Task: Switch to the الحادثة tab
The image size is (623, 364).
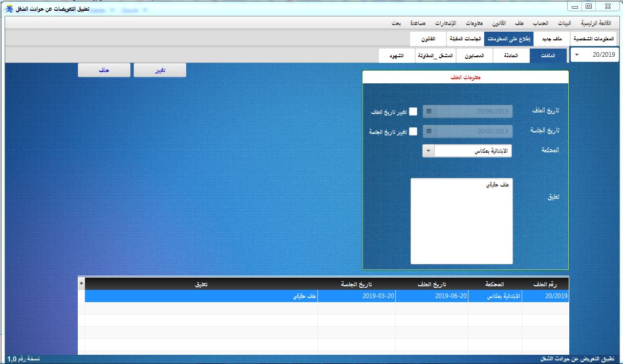Action: pos(511,56)
